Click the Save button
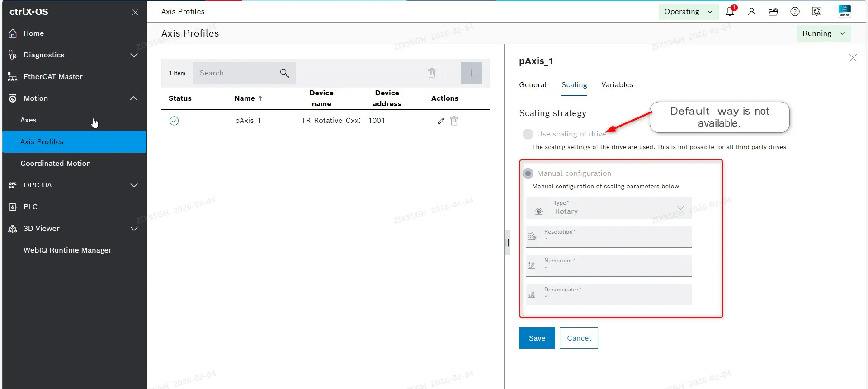Screen dimensions: 868x389 (x=537, y=338)
